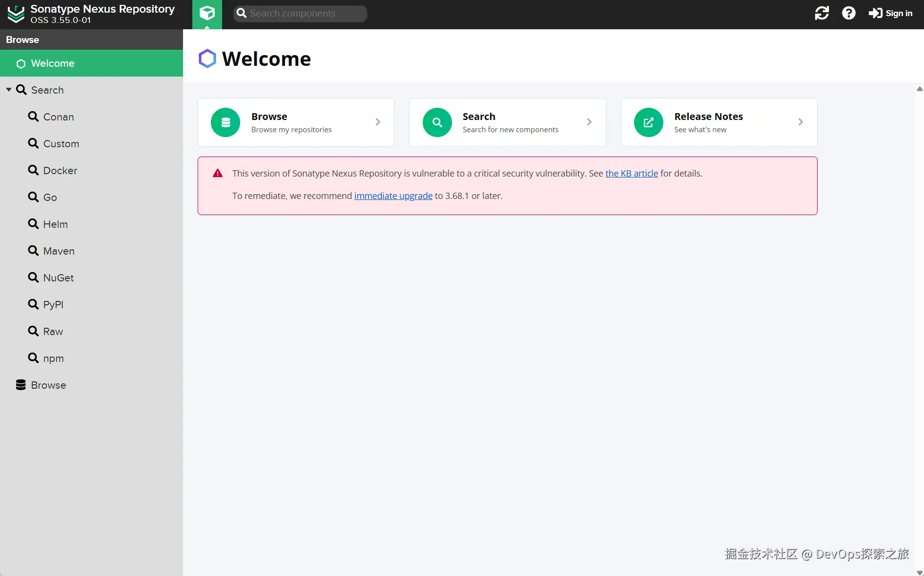Click the magnifier icon beside npm
924x576 pixels.
[33, 358]
